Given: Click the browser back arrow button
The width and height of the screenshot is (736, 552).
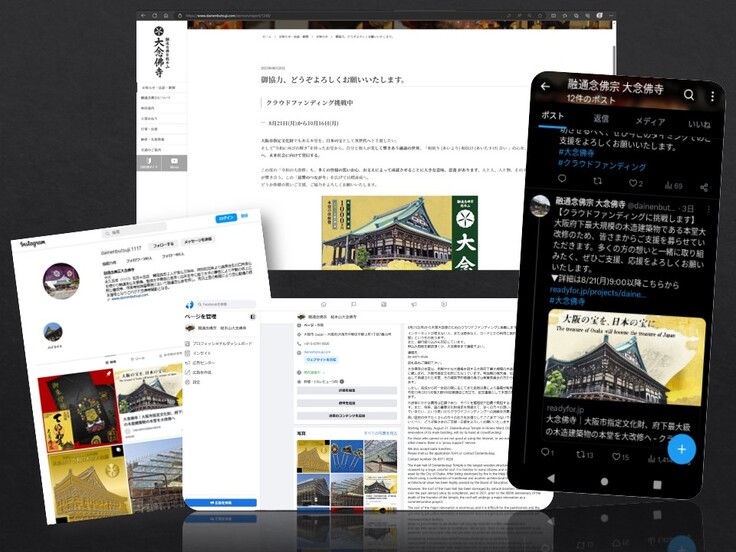Looking at the screenshot, I should coord(142,16).
